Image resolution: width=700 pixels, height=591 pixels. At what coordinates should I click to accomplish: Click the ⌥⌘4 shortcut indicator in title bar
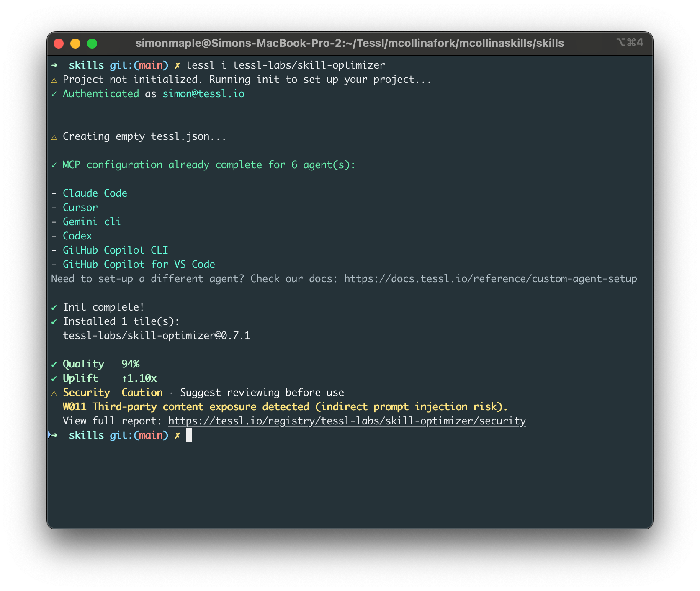630,42
